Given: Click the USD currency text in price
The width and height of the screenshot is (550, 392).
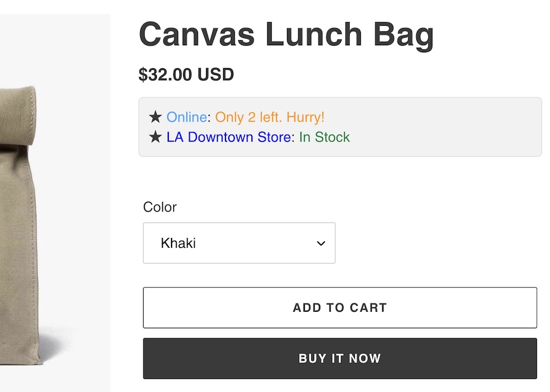Looking at the screenshot, I should (x=216, y=74).
